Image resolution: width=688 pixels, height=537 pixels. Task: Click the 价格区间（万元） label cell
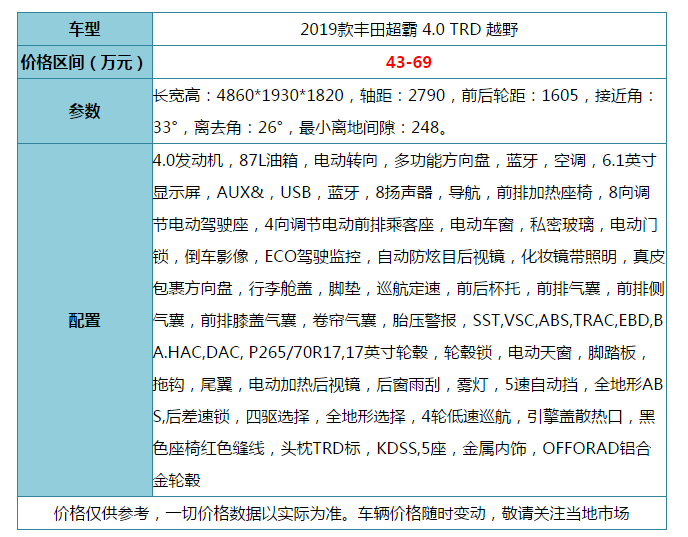(85, 62)
